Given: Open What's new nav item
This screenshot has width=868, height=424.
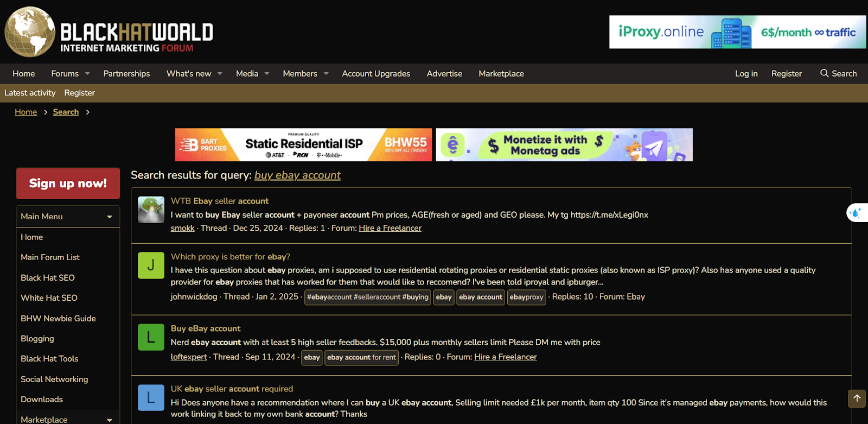Looking at the screenshot, I should tap(189, 73).
